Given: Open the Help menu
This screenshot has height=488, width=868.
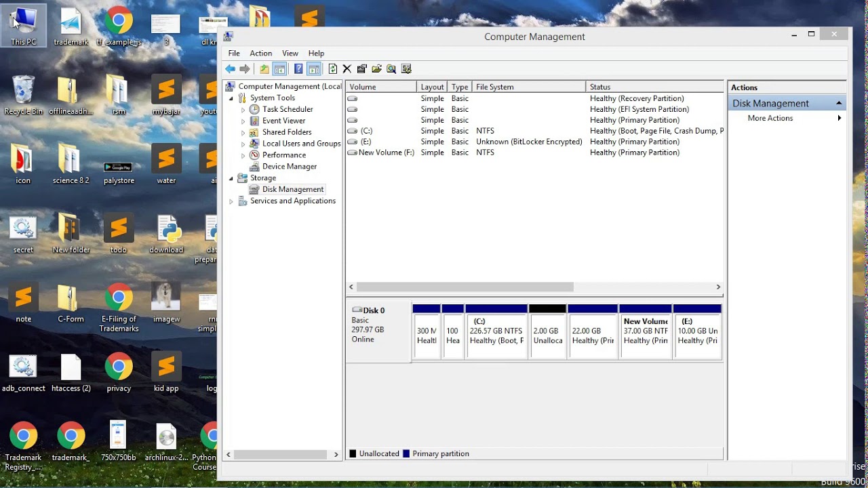Looking at the screenshot, I should tap(316, 54).
